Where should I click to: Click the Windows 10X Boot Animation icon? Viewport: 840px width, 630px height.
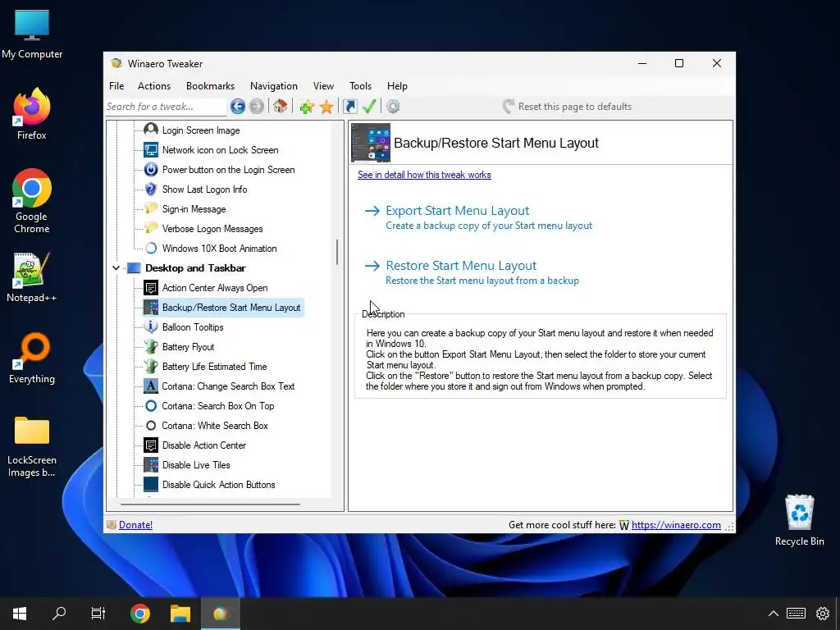click(x=151, y=248)
